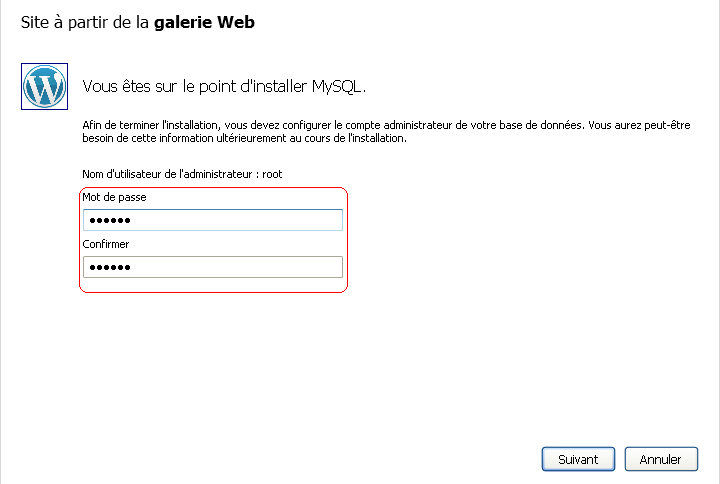Screen dimensions: 720x484
Task: Click the WordPress logo icon
Action: [44, 86]
